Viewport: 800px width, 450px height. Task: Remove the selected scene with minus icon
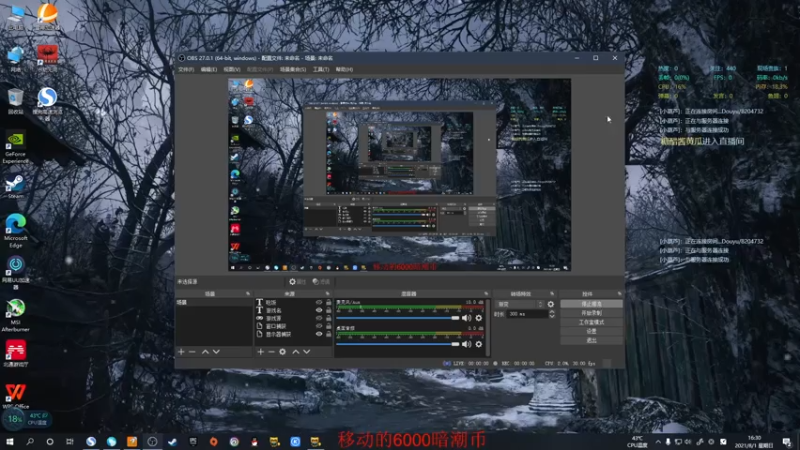(x=192, y=352)
